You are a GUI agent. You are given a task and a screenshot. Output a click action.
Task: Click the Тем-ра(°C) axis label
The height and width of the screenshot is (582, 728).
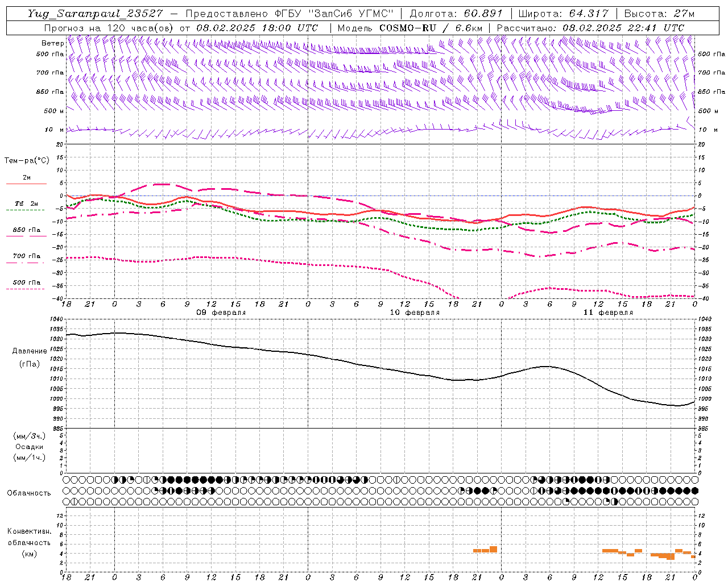[x=27, y=161]
